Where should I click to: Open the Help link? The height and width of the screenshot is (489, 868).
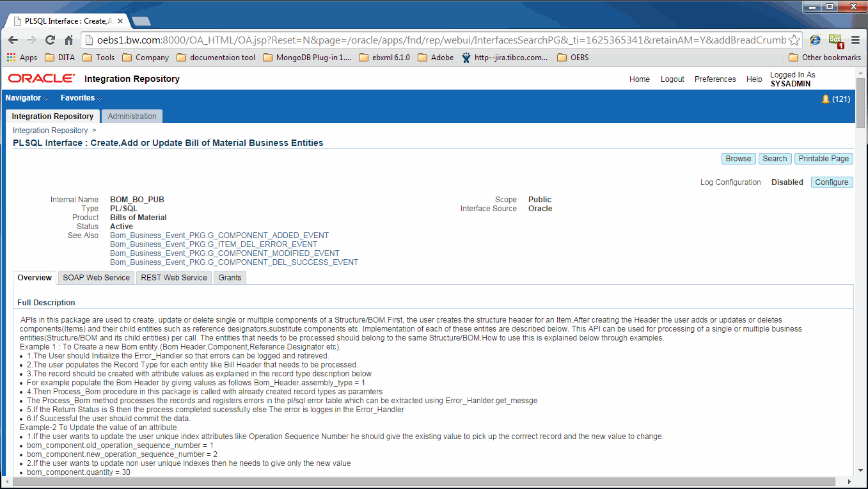click(754, 79)
